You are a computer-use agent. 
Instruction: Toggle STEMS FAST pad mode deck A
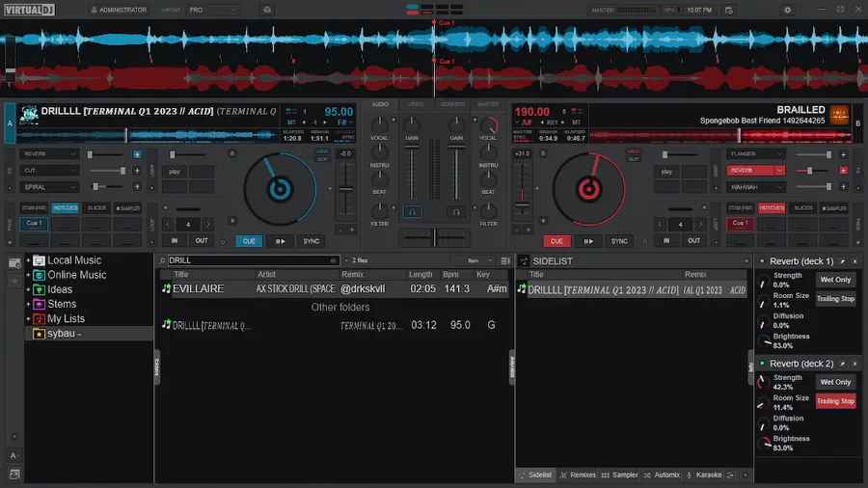(34, 208)
